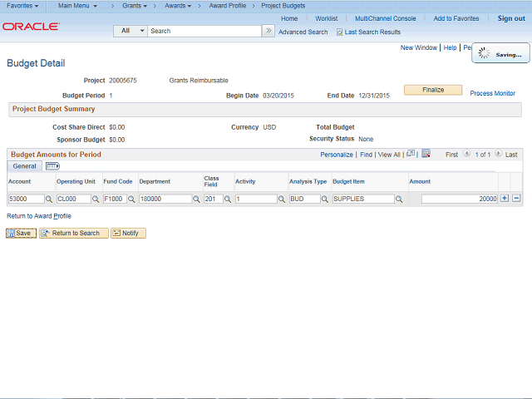Viewport: 532px width, 399px height.
Task: Expand the Favorites dropdown menu
Action: tap(22, 6)
